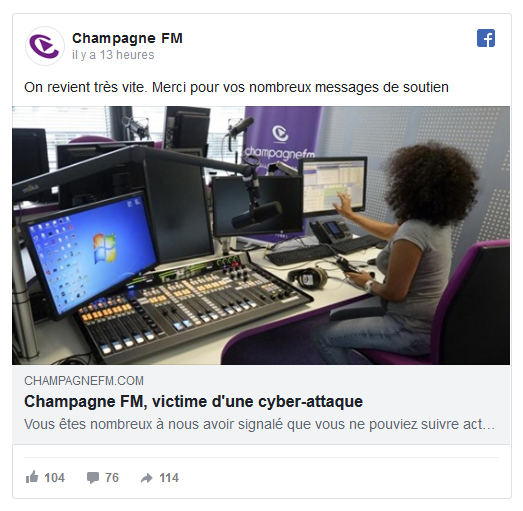Viewport: 523px width, 511px height.
Task: Click the share arrow icon
Action: tap(146, 478)
